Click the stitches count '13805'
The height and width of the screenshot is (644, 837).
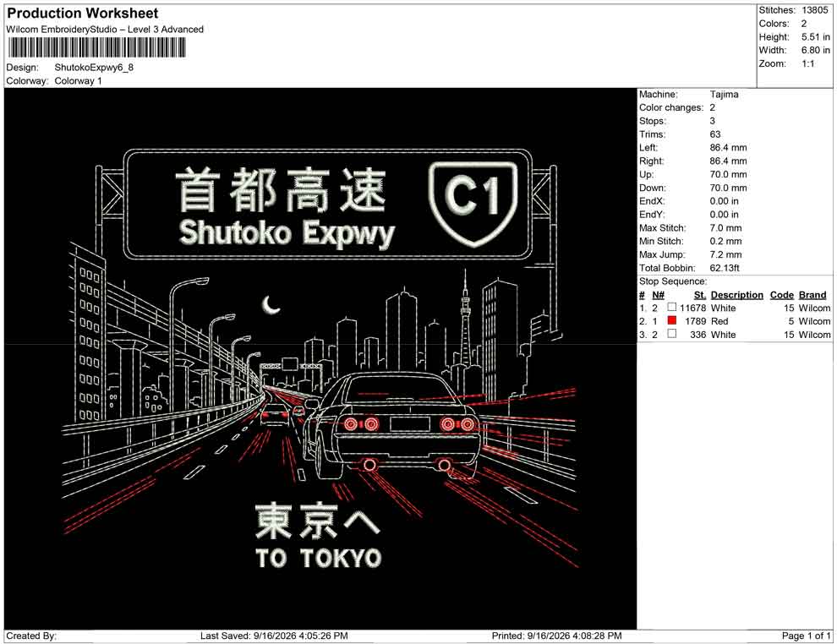pos(814,10)
